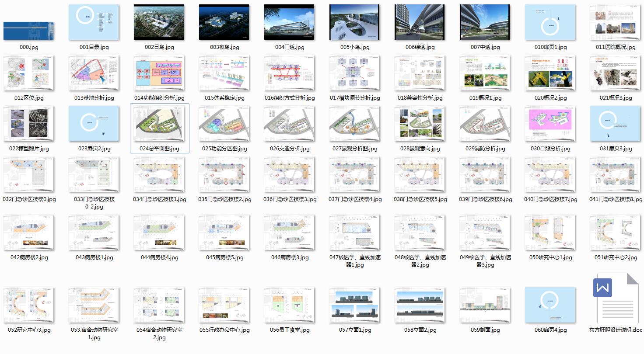Select the 051研究中心2.jpg thumbnail
The width and height of the screenshot is (644, 354).
pyautogui.click(x=616, y=233)
